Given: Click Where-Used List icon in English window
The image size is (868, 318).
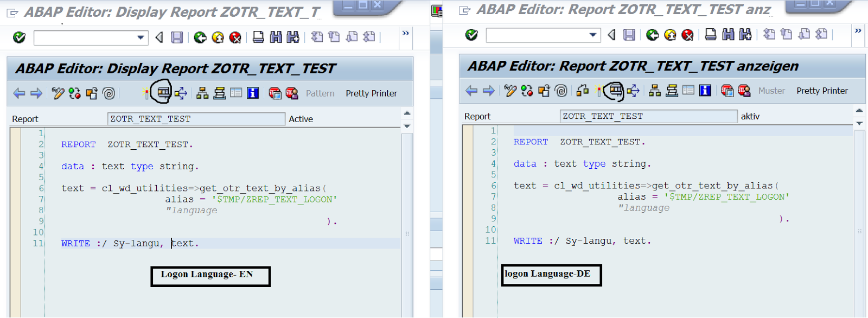Looking at the screenshot, I should [x=181, y=93].
